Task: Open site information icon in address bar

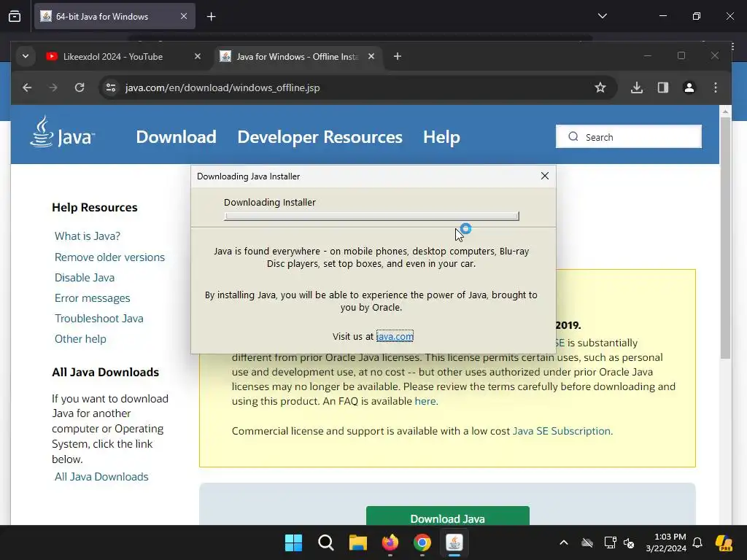Action: 111,87
